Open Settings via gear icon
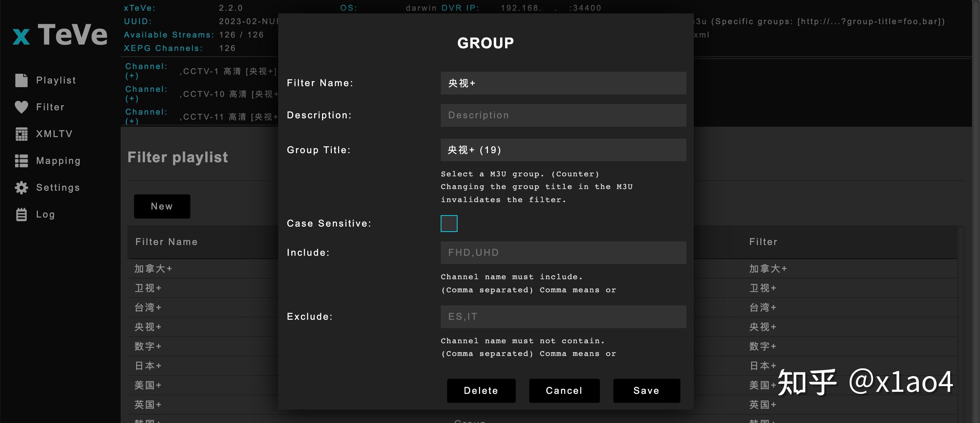Screen dimensions: 980x423 coord(22,188)
